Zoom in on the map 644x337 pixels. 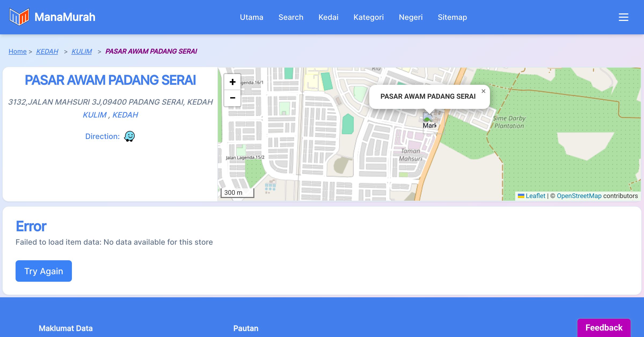[232, 82]
